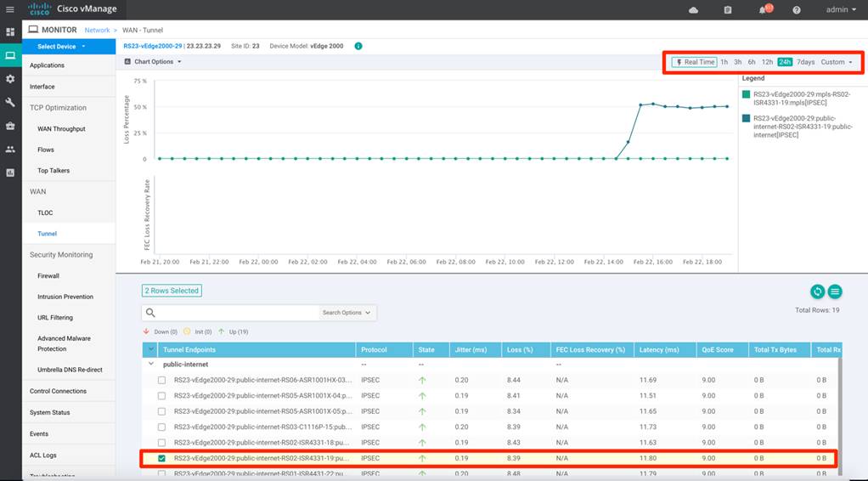
Task: Click the 2 Rows Selected button
Action: point(172,291)
